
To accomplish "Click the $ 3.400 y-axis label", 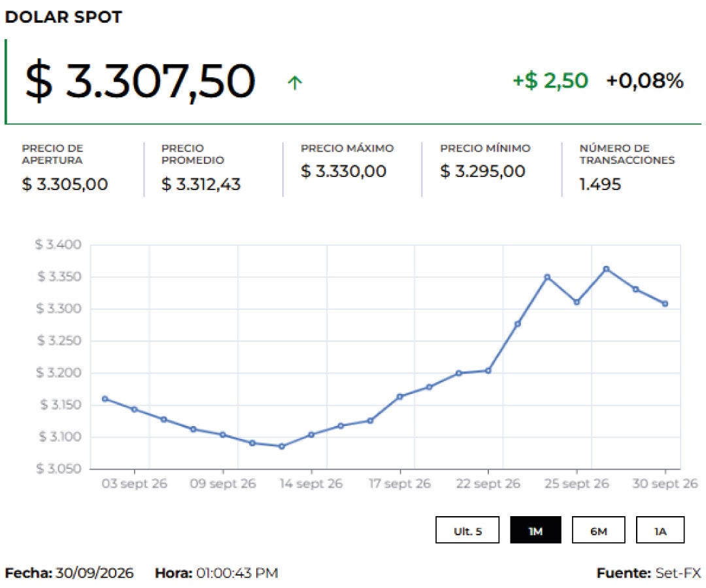I will 59,245.
